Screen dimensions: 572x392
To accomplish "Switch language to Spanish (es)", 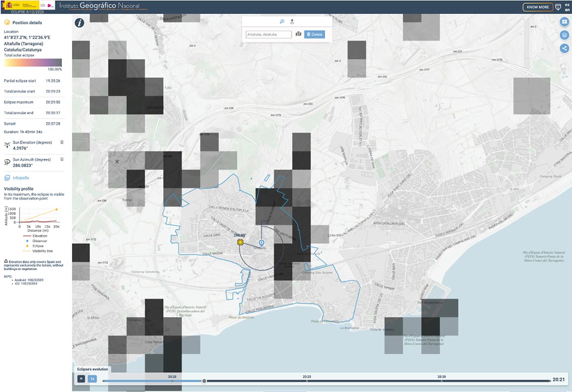I will tap(567, 4).
